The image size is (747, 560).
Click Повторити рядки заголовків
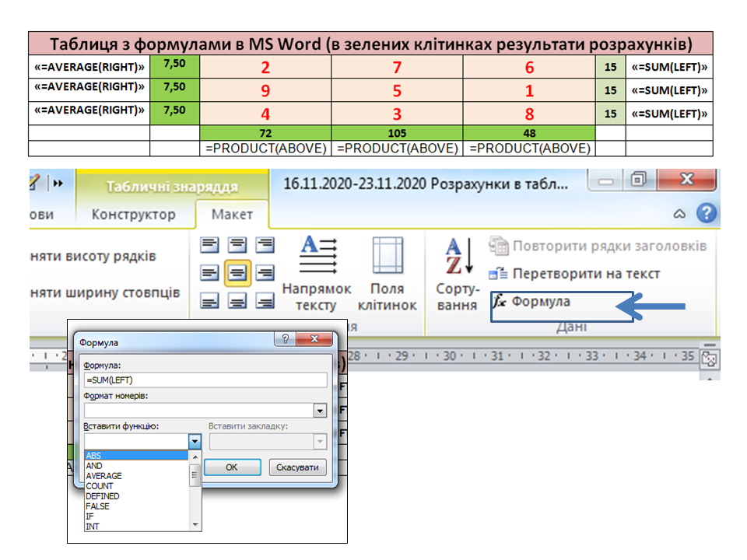coord(598,246)
